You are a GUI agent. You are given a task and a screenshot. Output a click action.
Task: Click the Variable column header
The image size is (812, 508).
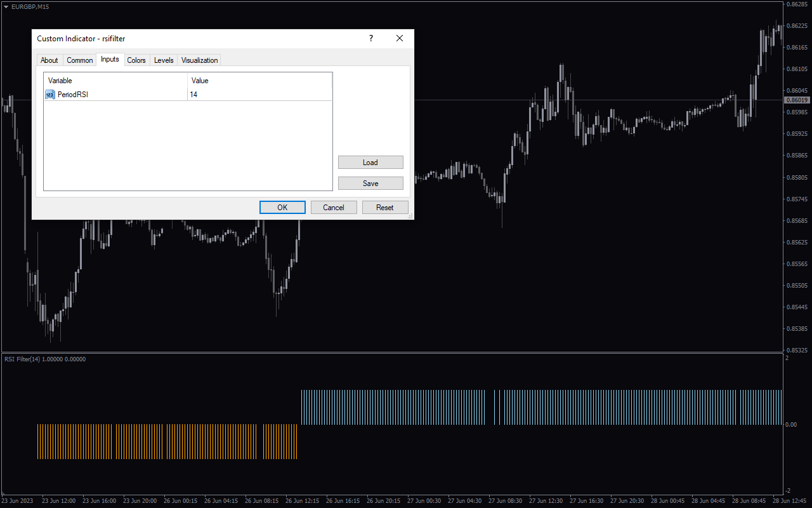coord(115,81)
